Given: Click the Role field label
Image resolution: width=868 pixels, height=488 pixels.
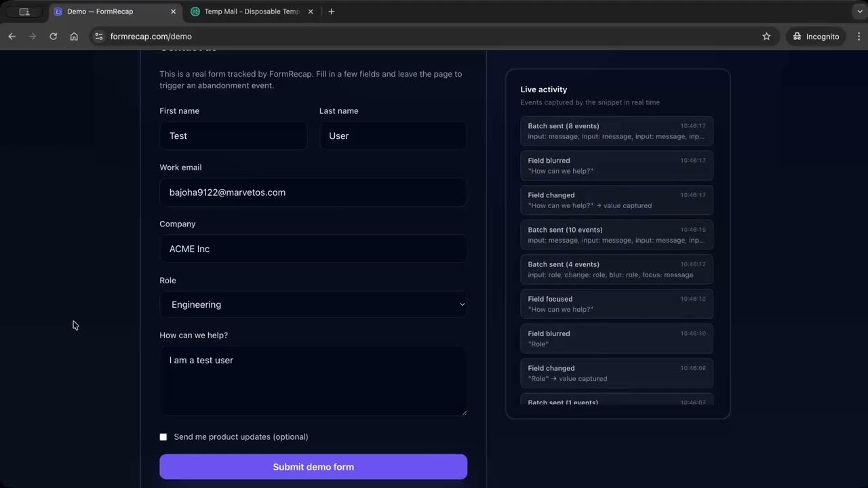Looking at the screenshot, I should point(167,281).
